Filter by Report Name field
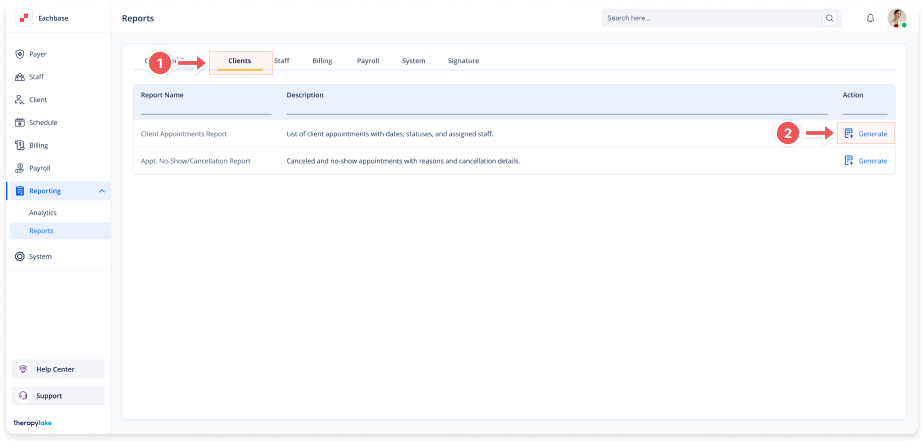 206,108
